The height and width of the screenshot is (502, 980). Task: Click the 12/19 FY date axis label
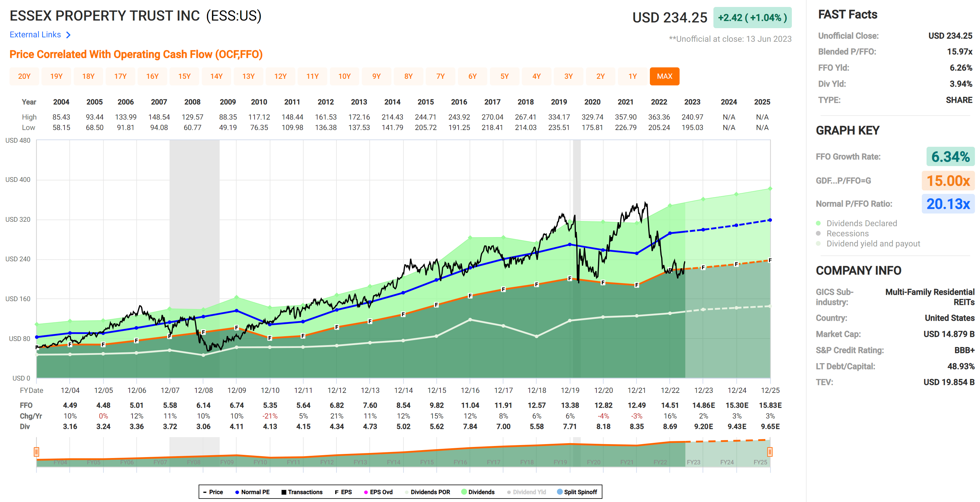pos(570,390)
